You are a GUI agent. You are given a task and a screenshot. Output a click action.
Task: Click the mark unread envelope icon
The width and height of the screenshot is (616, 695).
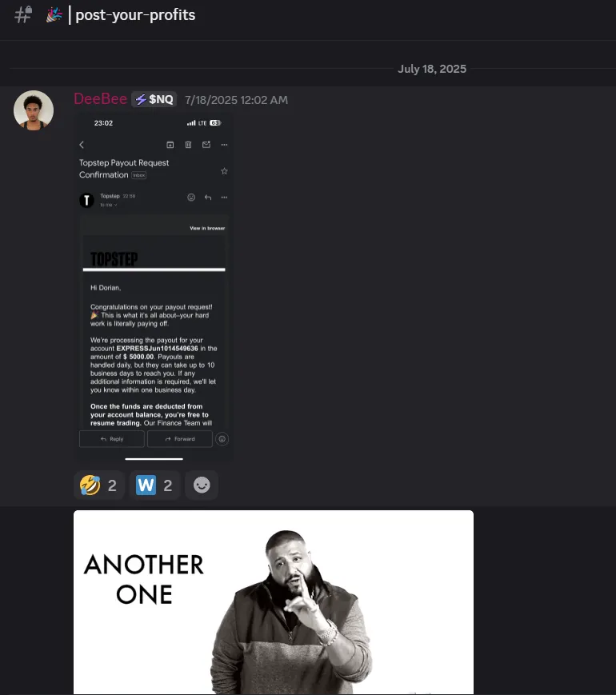click(x=206, y=145)
